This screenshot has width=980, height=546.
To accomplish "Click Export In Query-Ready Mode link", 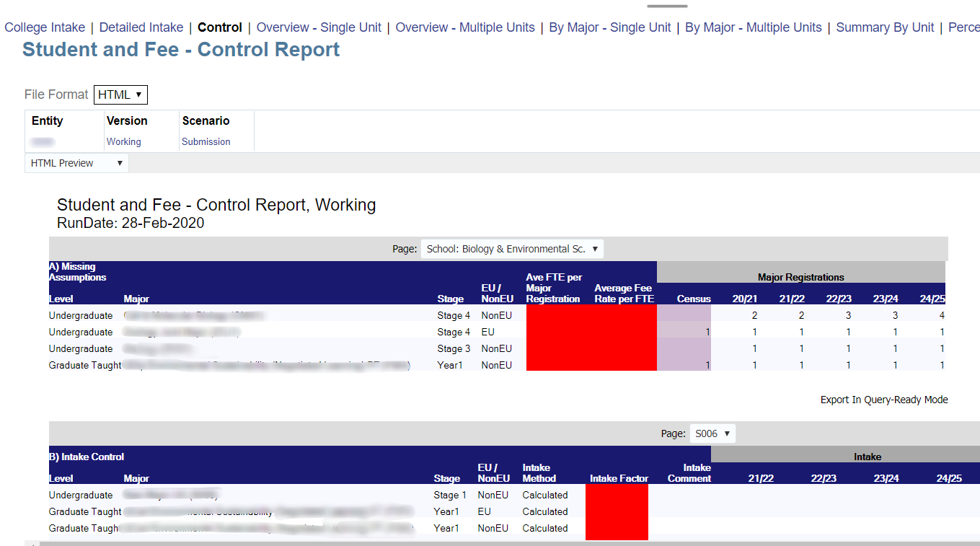I will point(884,400).
